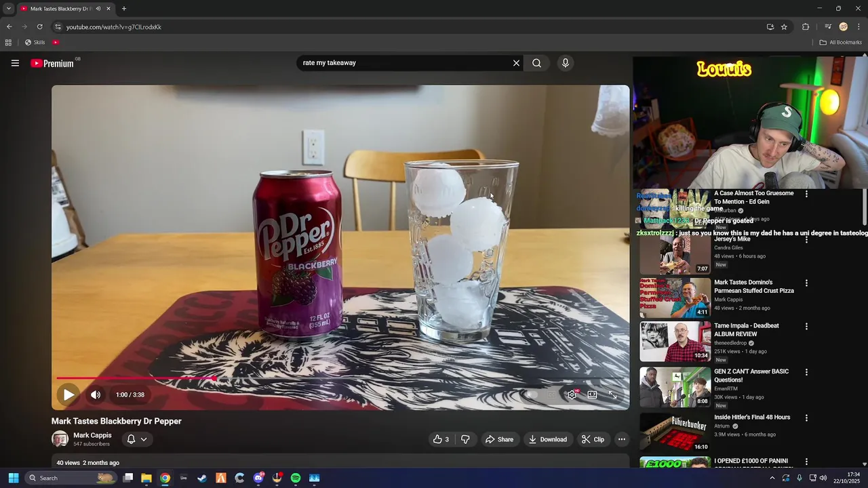
Task: Enter full screen mode
Action: [613, 394]
